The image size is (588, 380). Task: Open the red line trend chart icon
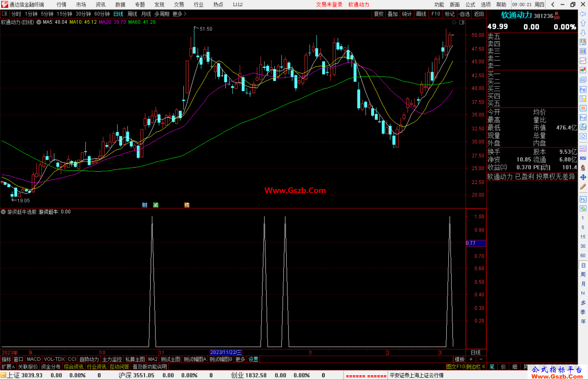tap(583, 61)
